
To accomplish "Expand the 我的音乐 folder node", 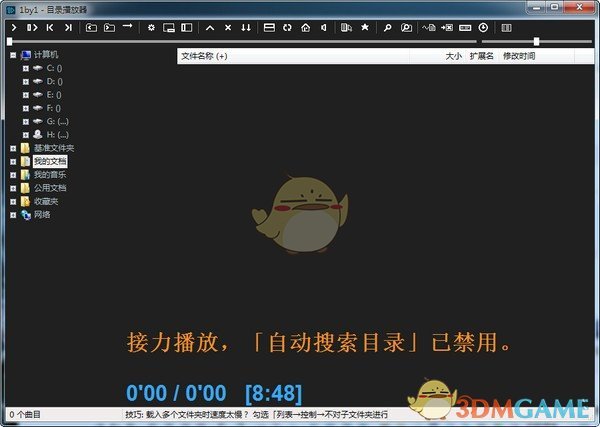I will (x=13, y=175).
